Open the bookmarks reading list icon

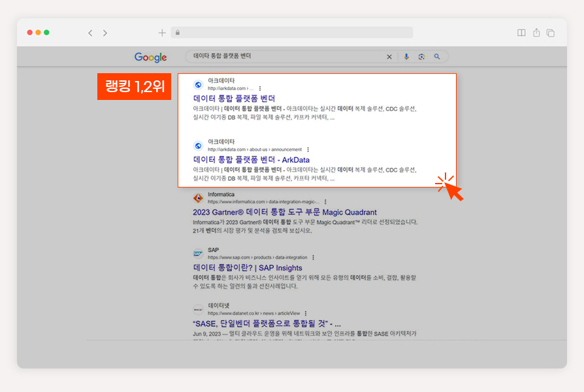click(521, 33)
